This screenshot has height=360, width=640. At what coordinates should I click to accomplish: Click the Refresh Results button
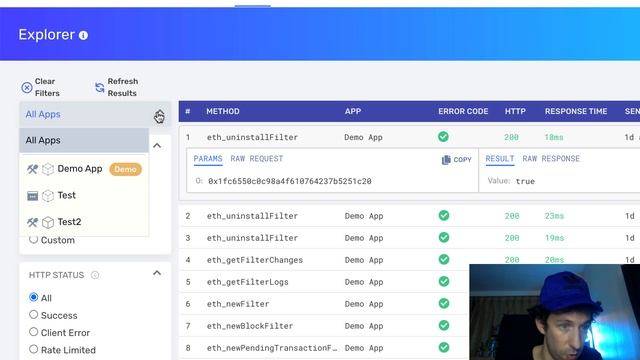point(117,87)
